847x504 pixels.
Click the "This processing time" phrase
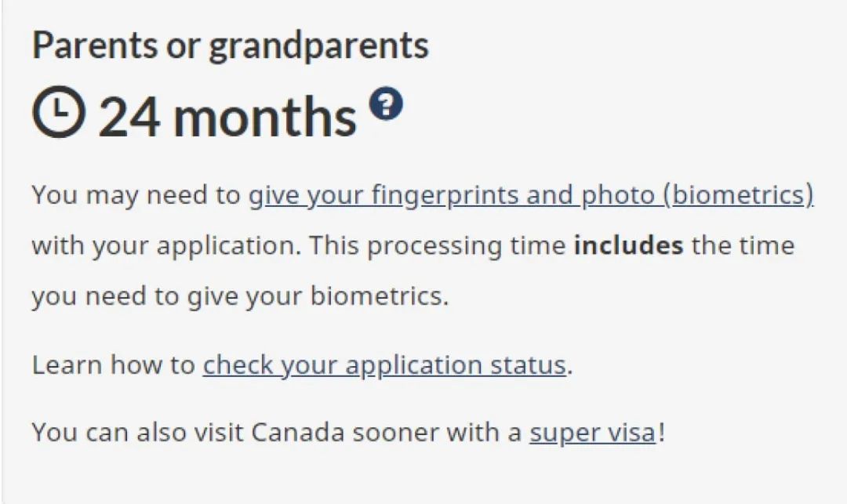click(x=437, y=246)
